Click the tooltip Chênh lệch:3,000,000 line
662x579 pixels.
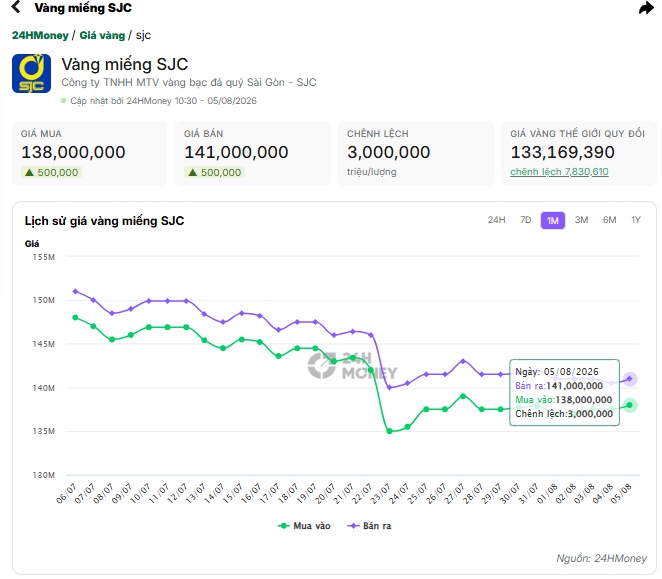coord(564,414)
